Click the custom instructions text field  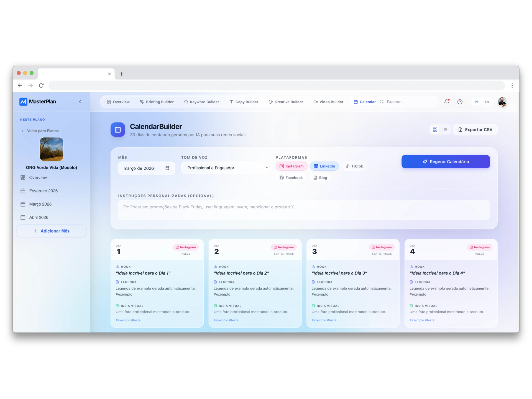coord(304,210)
